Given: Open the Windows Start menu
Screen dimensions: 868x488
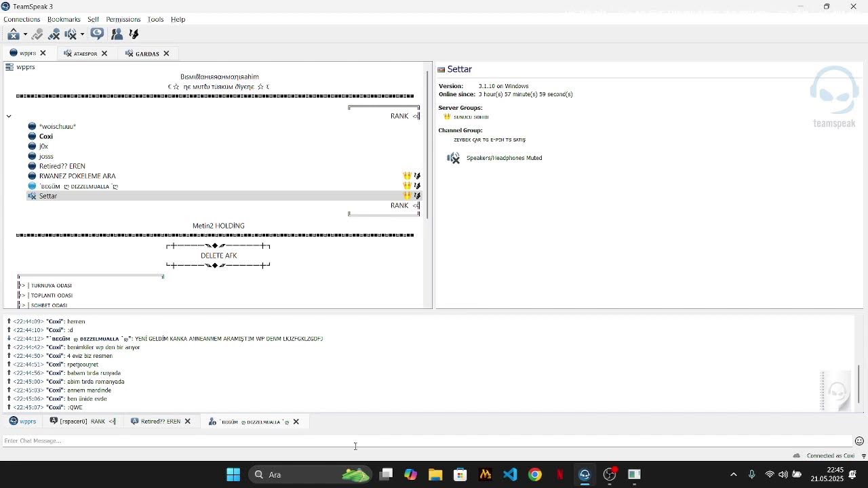Looking at the screenshot, I should point(233,474).
